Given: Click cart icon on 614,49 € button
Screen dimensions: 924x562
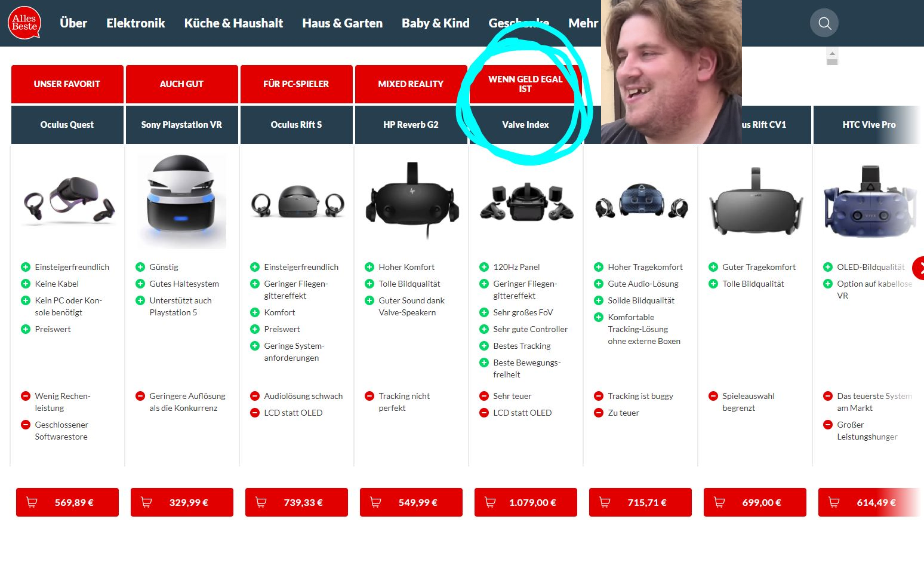Looking at the screenshot, I should click(x=834, y=502).
